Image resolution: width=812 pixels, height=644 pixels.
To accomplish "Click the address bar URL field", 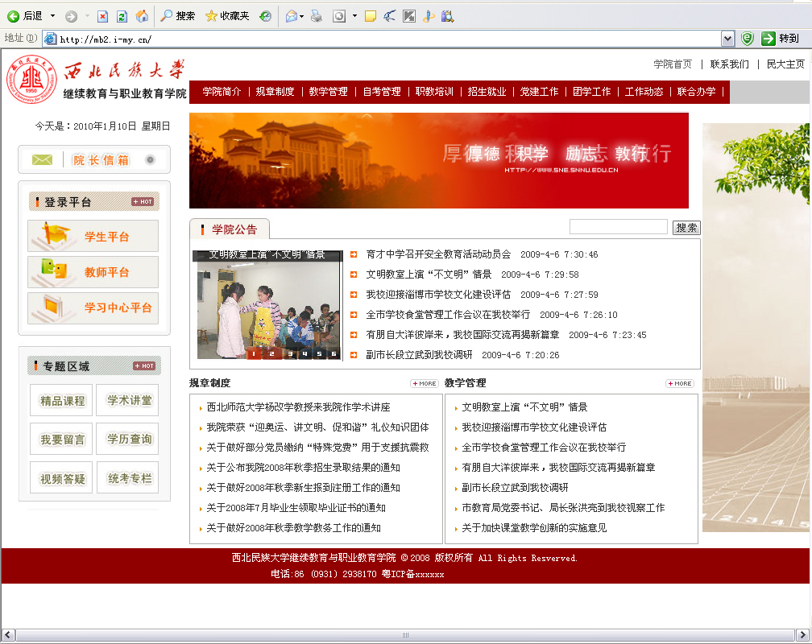I will [383, 39].
